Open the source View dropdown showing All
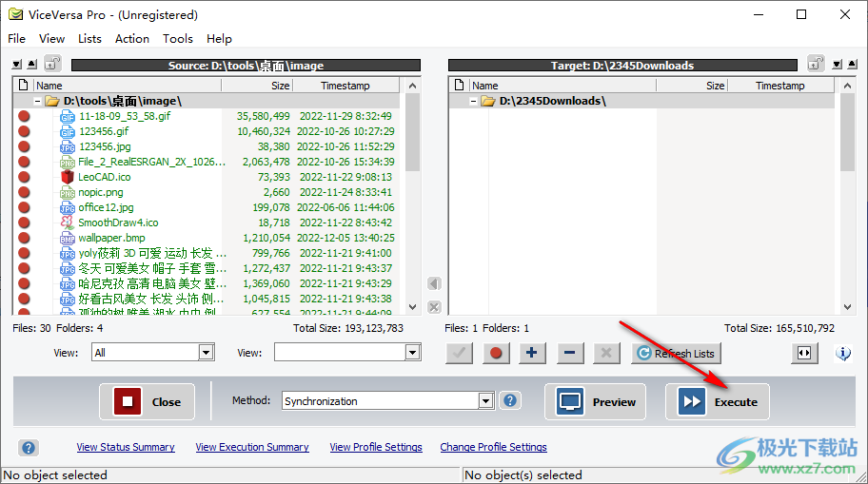The width and height of the screenshot is (868, 484). (206, 353)
